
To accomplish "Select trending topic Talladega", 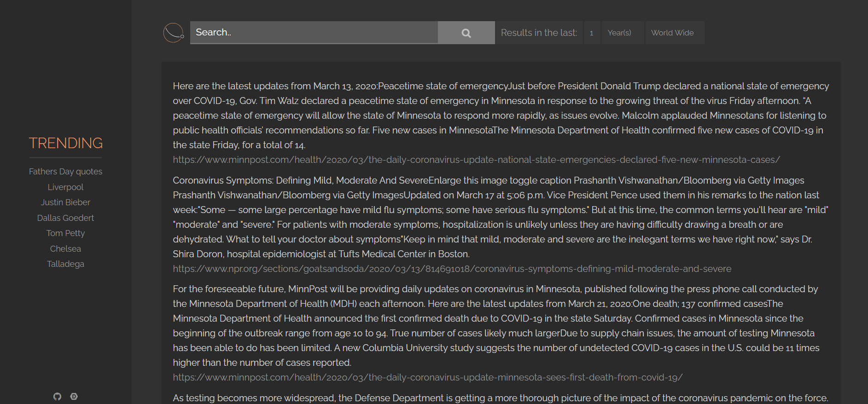I will click(x=65, y=264).
